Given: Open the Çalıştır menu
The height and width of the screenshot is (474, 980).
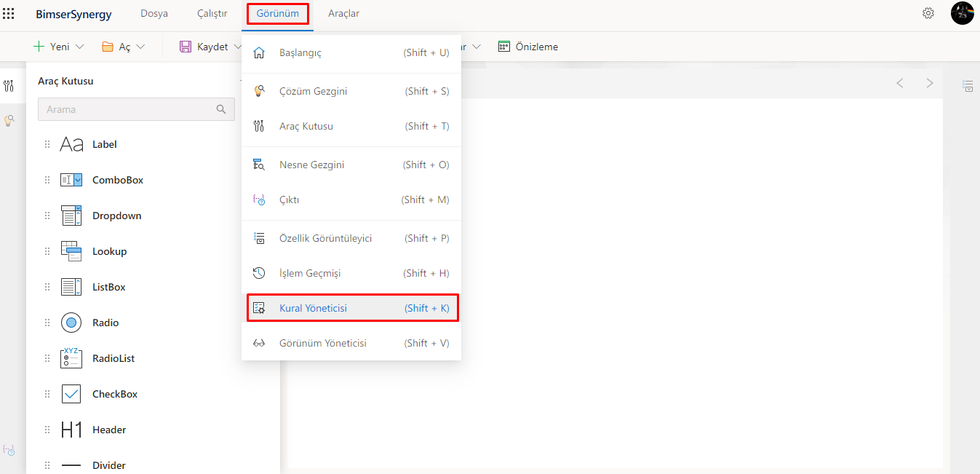Looking at the screenshot, I should click(x=212, y=13).
